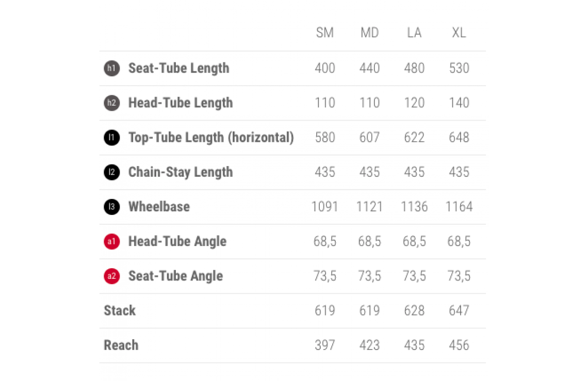Click the LA Stack value 628
Viewport: 588px width, 381px height.
pyautogui.click(x=414, y=310)
